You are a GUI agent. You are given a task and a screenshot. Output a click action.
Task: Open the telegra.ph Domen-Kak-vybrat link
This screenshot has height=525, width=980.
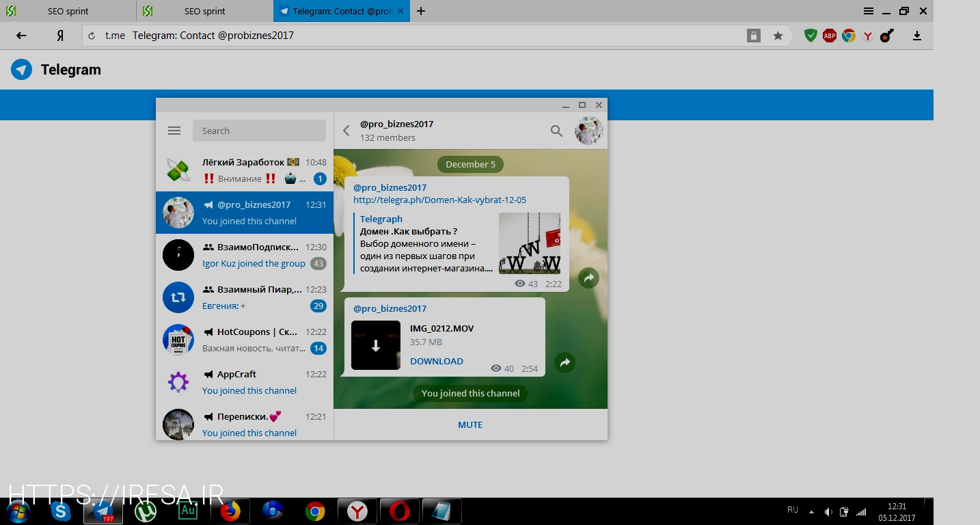(439, 200)
